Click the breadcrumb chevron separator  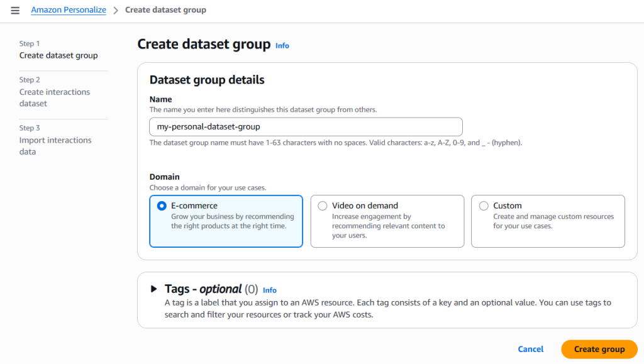click(116, 10)
